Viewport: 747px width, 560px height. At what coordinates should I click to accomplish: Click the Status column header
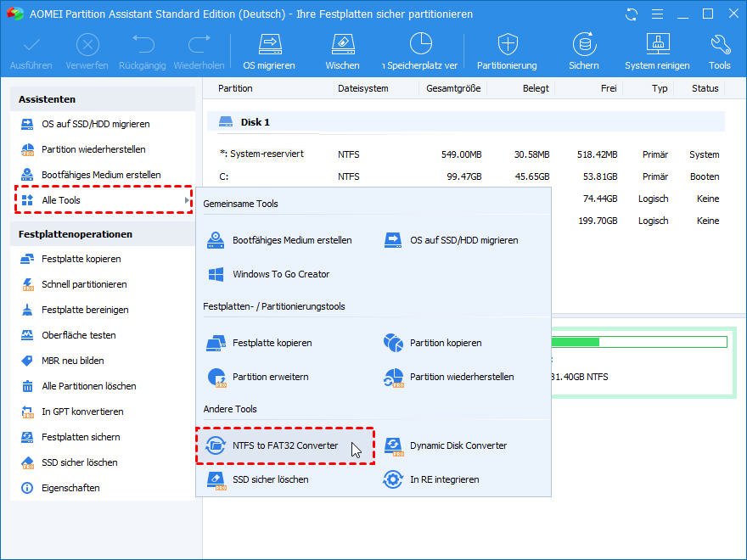click(705, 88)
